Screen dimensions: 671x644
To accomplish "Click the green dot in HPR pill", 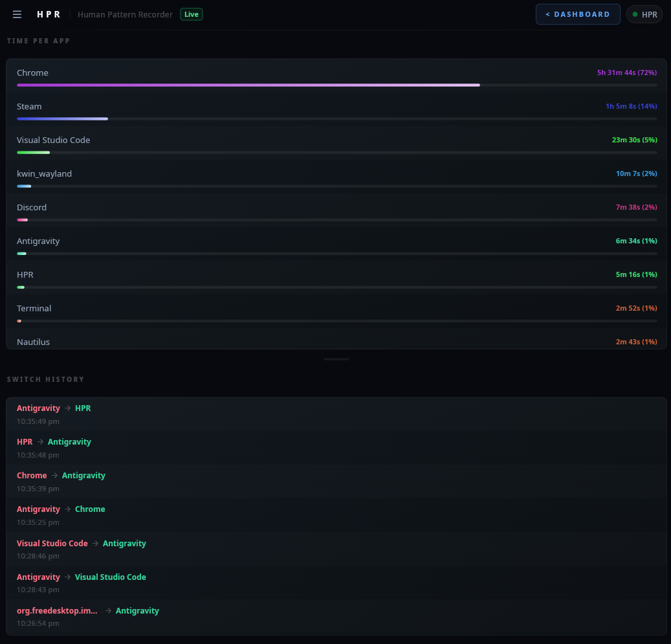I will tap(635, 14).
